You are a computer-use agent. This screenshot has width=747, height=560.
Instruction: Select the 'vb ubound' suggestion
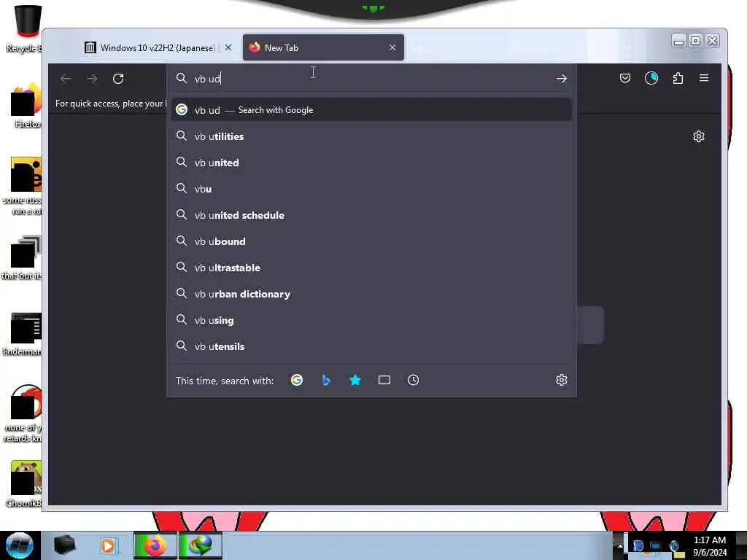371,241
